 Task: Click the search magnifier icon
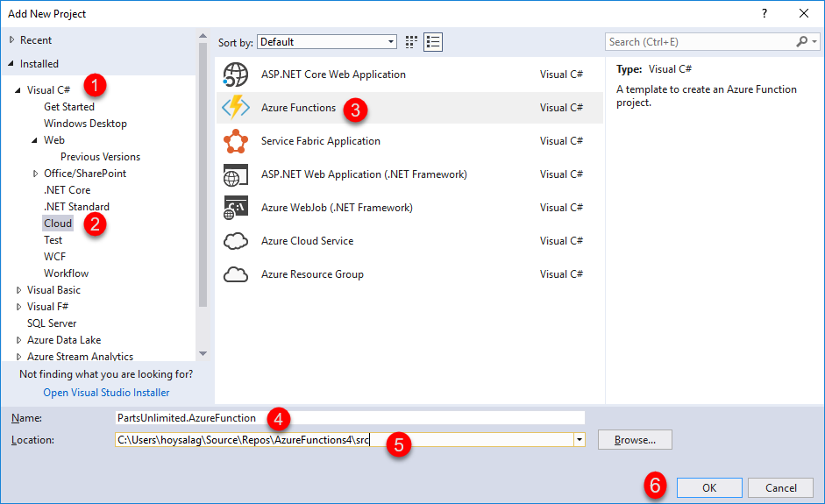(801, 41)
